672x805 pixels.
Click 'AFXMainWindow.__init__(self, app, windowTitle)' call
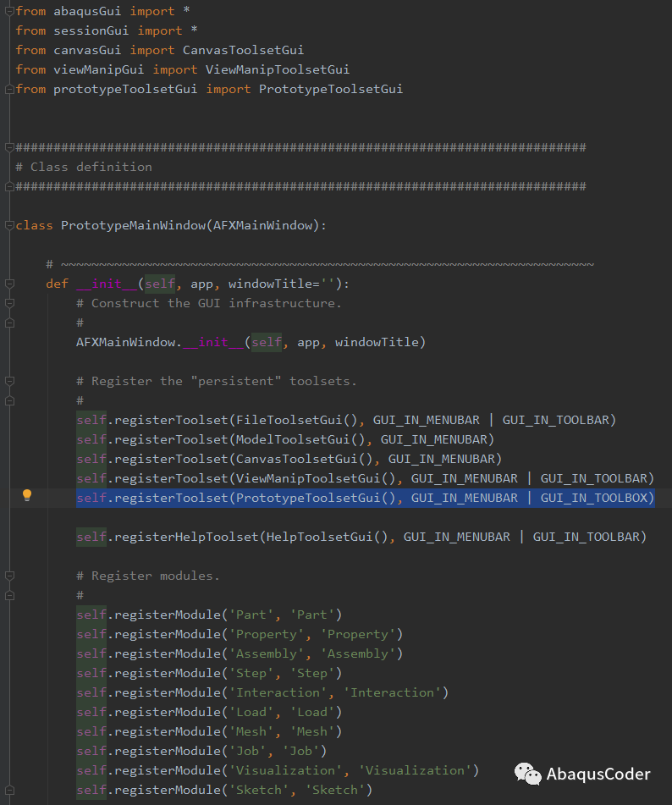251,343
